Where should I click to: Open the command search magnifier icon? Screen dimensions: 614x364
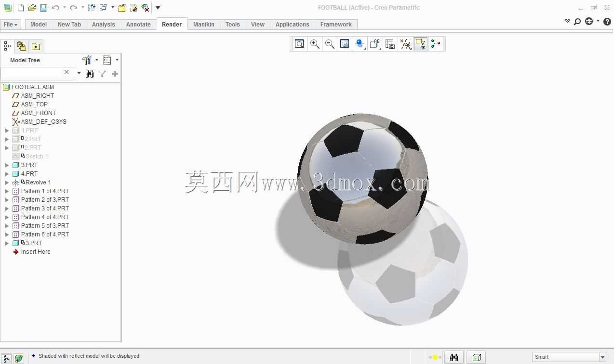click(577, 21)
